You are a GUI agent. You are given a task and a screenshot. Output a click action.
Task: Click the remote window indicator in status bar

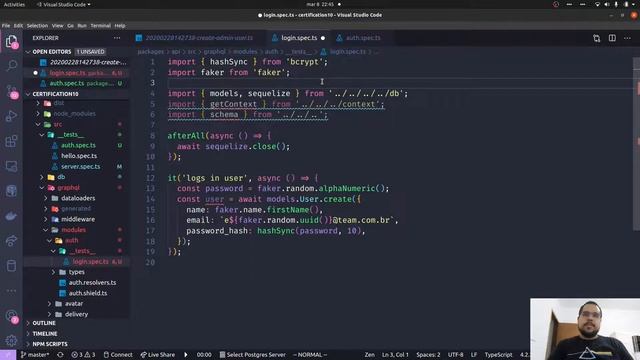pos(8,355)
